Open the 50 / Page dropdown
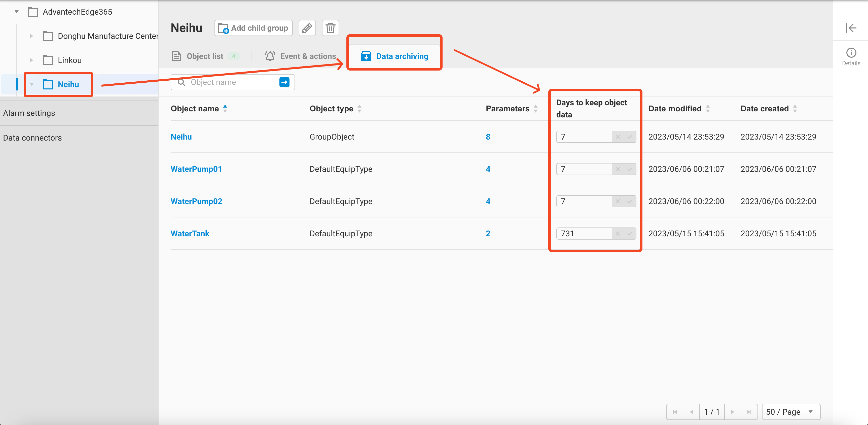868x425 pixels. (x=790, y=412)
